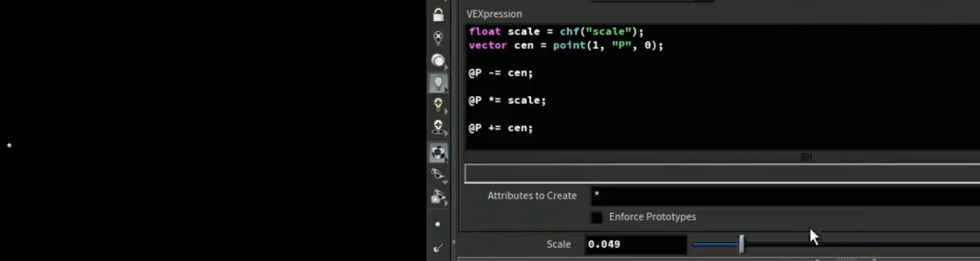
Task: Click the Scale value field showing 0.049
Action: point(635,244)
